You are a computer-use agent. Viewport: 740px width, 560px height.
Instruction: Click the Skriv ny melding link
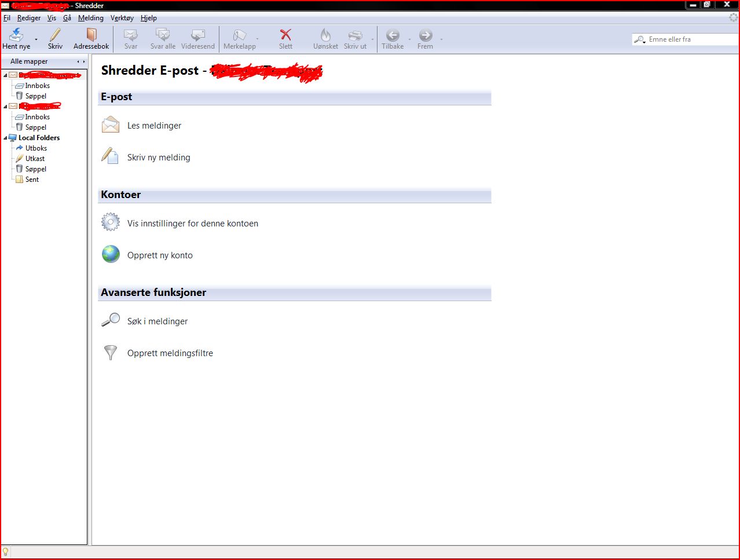159,158
